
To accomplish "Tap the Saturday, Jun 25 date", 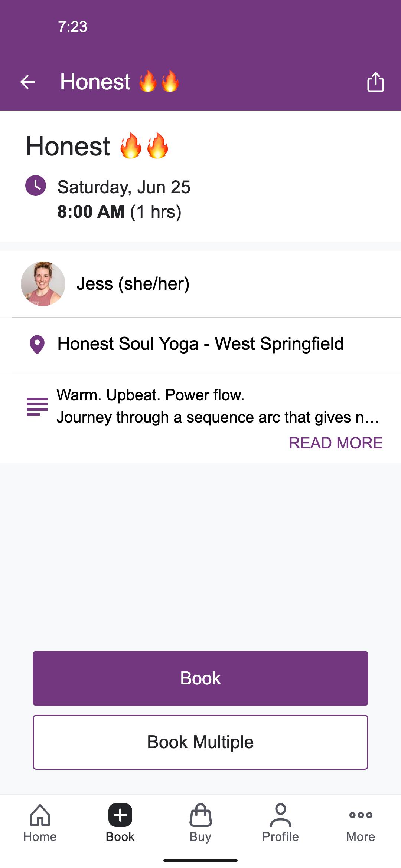I will (x=124, y=187).
